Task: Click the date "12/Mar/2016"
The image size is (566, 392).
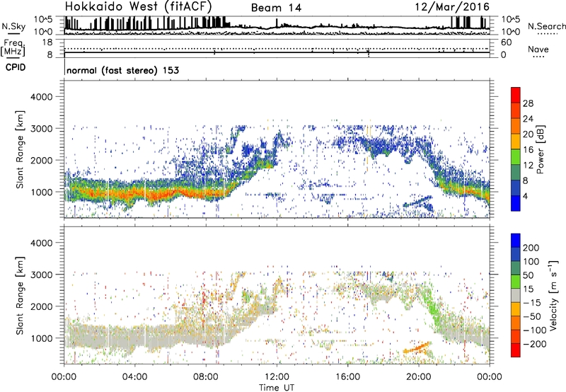Action: click(x=452, y=7)
